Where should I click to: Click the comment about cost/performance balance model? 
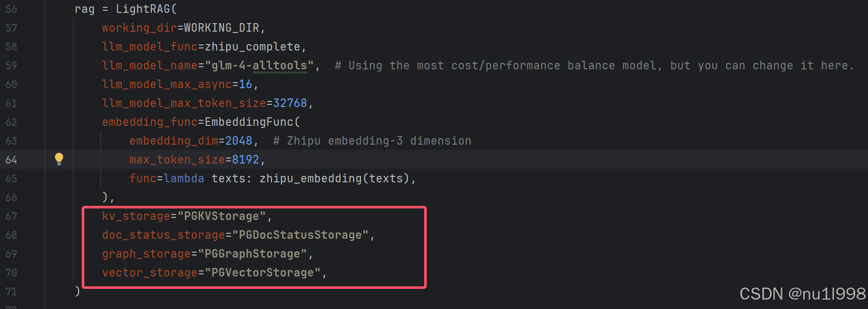pyautogui.click(x=595, y=65)
